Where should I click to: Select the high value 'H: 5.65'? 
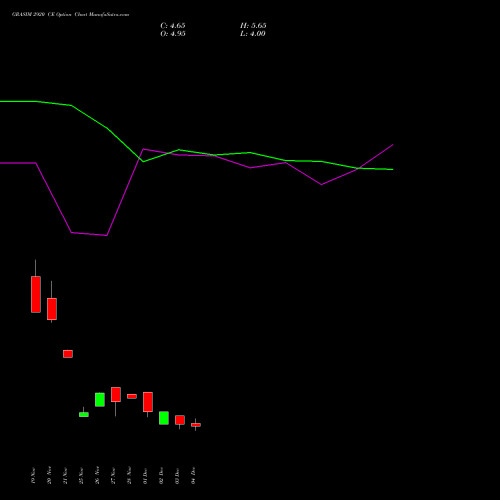[253, 26]
